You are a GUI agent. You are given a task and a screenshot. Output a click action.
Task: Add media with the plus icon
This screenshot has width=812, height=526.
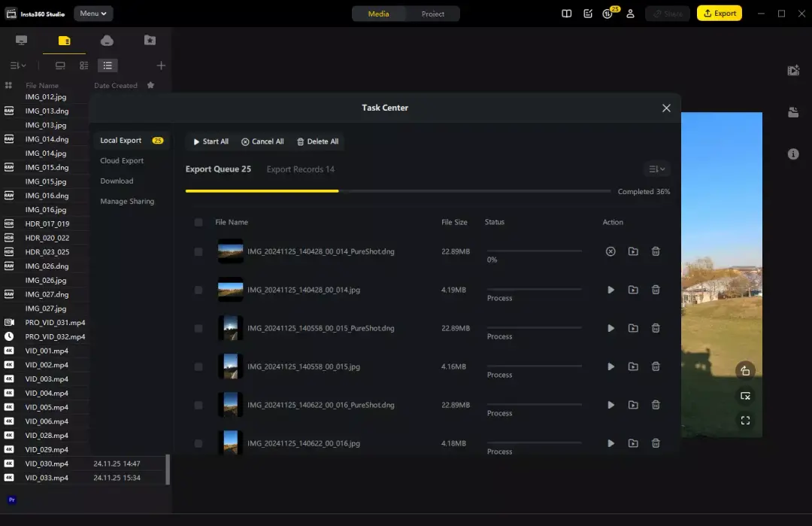[x=161, y=65]
